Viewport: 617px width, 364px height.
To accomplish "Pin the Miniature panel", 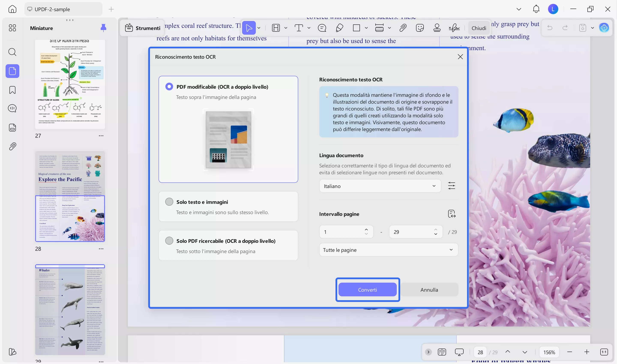I will (103, 28).
